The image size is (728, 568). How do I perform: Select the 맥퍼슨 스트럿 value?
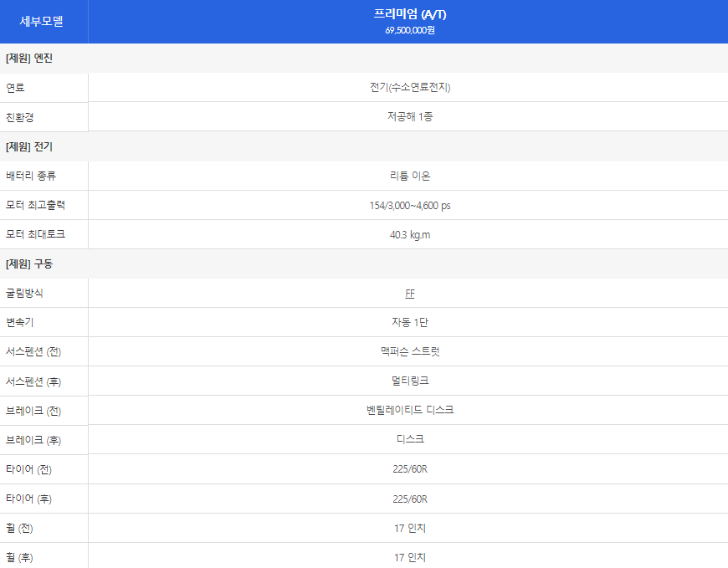[409, 351]
